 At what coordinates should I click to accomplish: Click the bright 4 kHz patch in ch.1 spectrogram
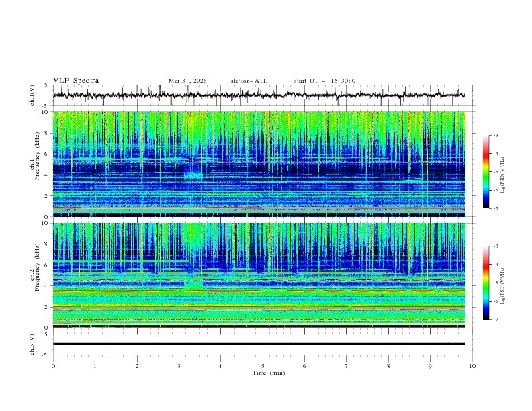pos(193,175)
